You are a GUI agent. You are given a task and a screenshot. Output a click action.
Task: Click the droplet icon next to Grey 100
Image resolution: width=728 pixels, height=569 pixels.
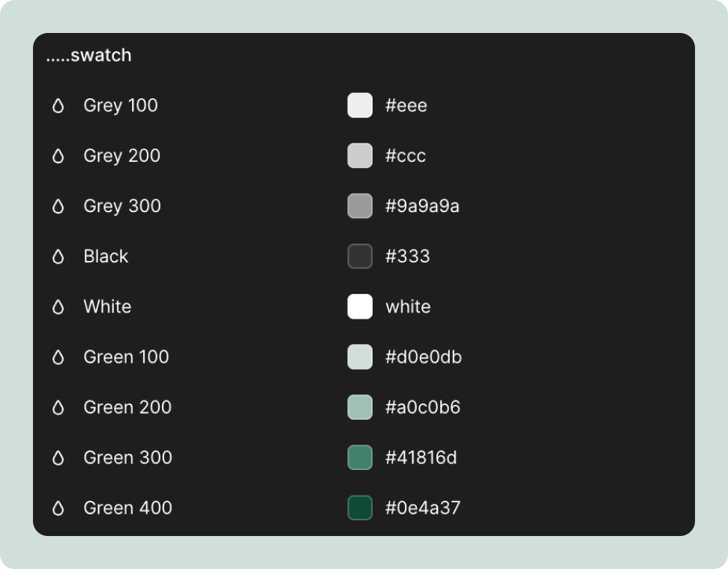60,106
